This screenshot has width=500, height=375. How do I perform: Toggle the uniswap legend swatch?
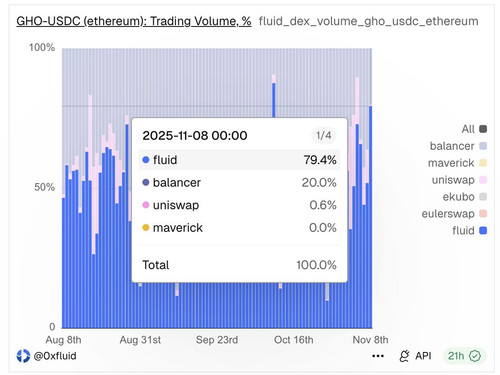pos(483,180)
